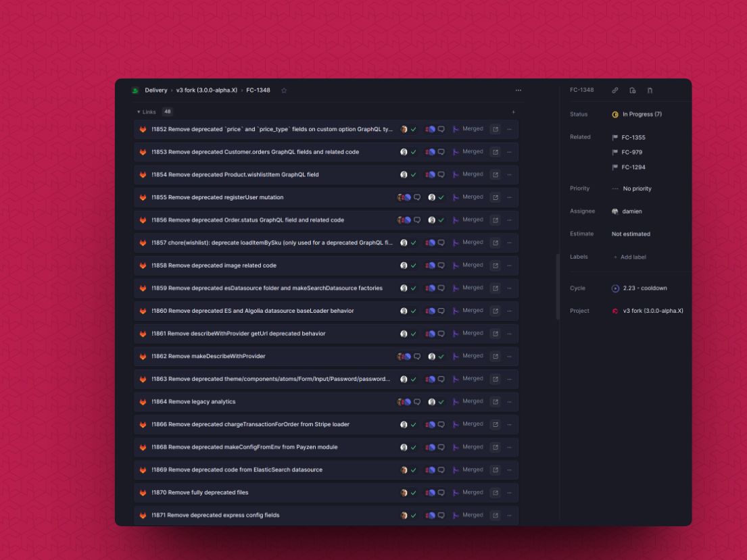
Task: Open external link for !1862 row
Action: click(495, 356)
